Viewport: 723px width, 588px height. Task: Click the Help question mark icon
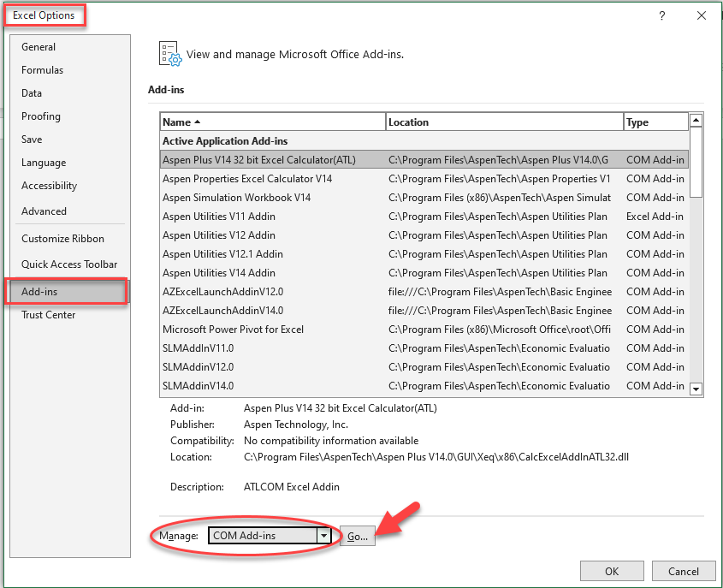tap(662, 16)
